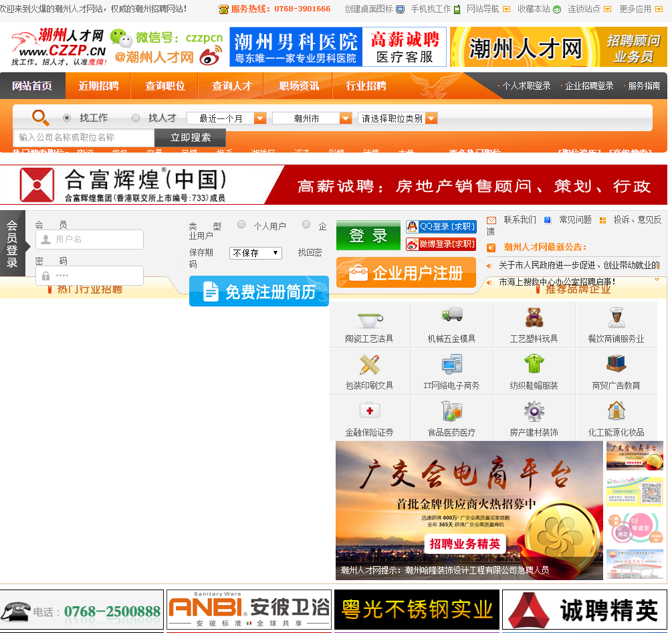Screen dimensions: 672x633
Task: Open the 化工能源化妆品 house icon
Action: (617, 410)
